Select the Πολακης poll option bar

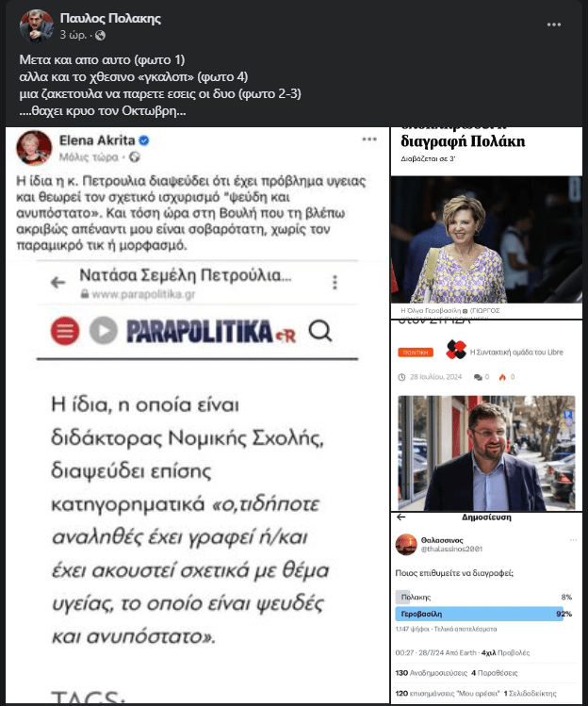pos(483,597)
